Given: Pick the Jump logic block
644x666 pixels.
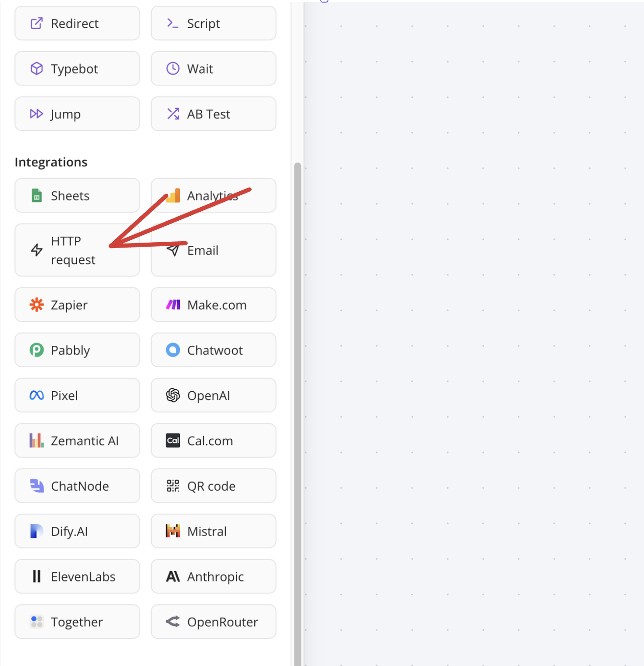Looking at the screenshot, I should (x=77, y=114).
